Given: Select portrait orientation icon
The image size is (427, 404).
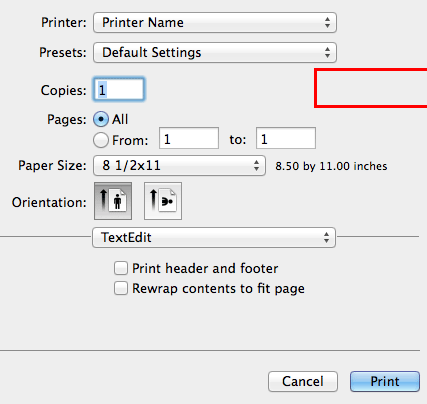Looking at the screenshot, I should [113, 201].
